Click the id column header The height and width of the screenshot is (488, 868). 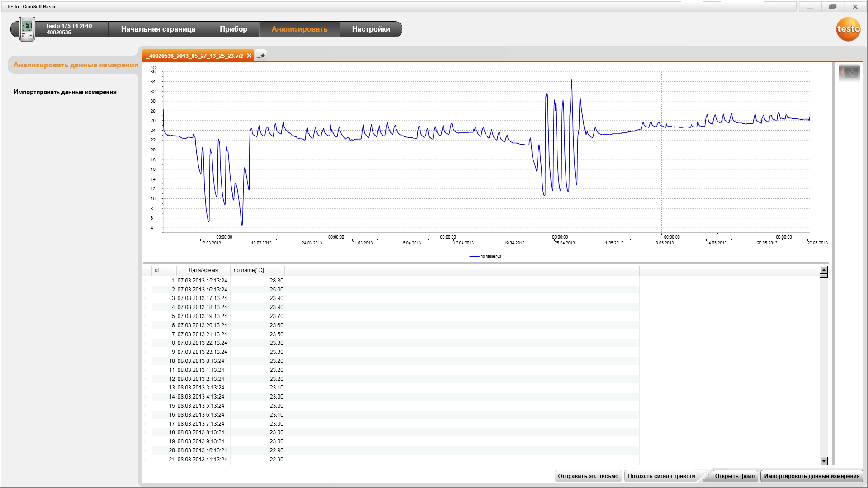[x=164, y=270]
